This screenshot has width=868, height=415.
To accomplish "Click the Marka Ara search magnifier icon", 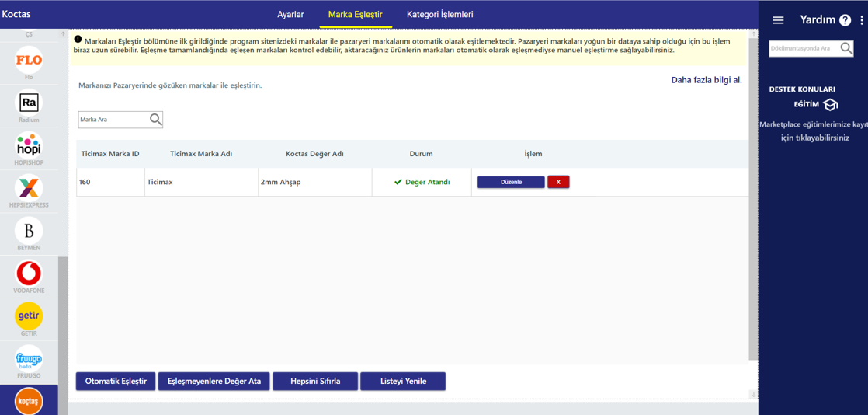I will click(x=156, y=119).
